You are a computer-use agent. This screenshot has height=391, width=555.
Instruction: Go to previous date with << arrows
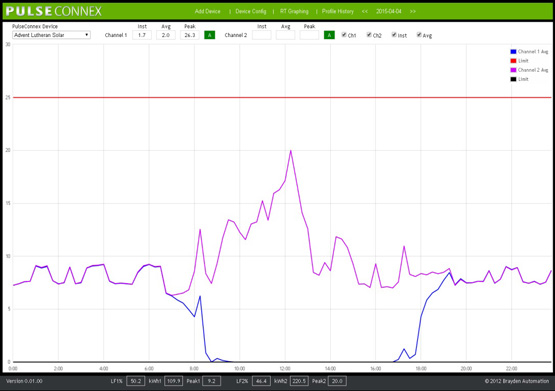pyautogui.click(x=365, y=11)
